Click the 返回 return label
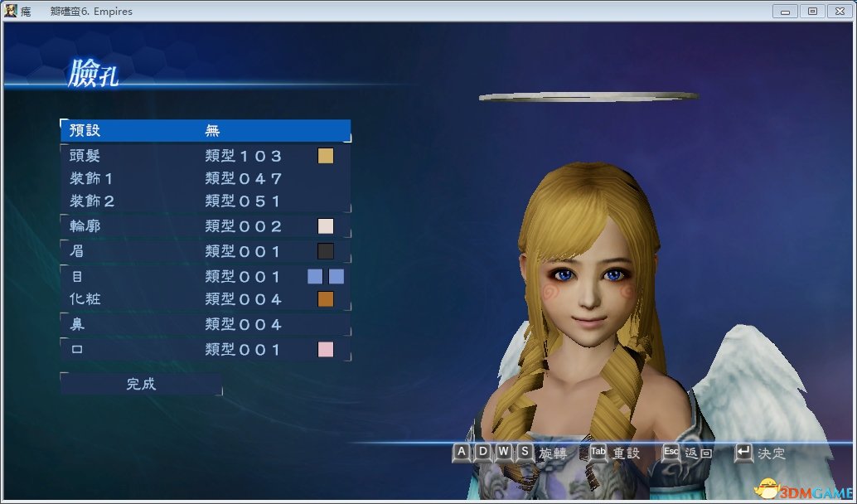Screen dimensions: 857x504 [x=699, y=453]
